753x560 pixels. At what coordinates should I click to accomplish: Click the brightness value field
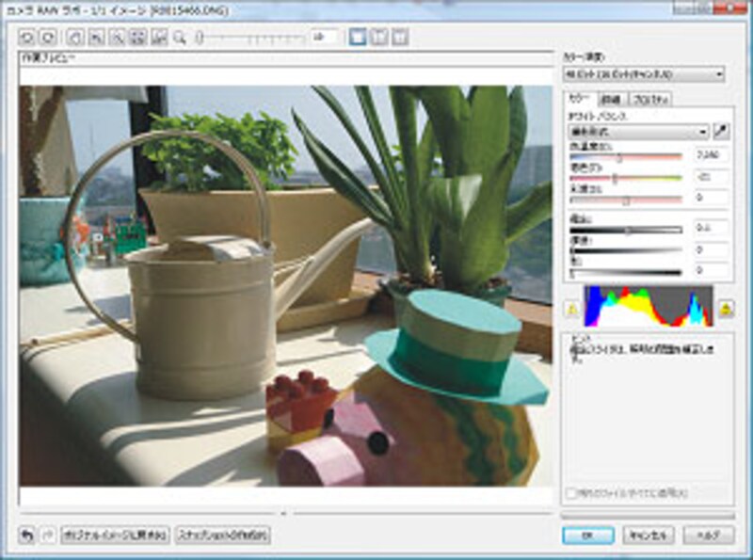point(712,249)
